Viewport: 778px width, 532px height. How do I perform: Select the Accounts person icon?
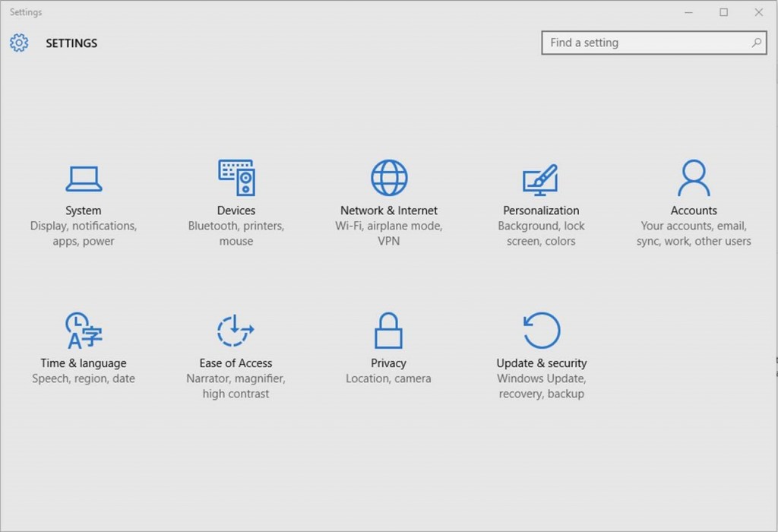point(694,178)
